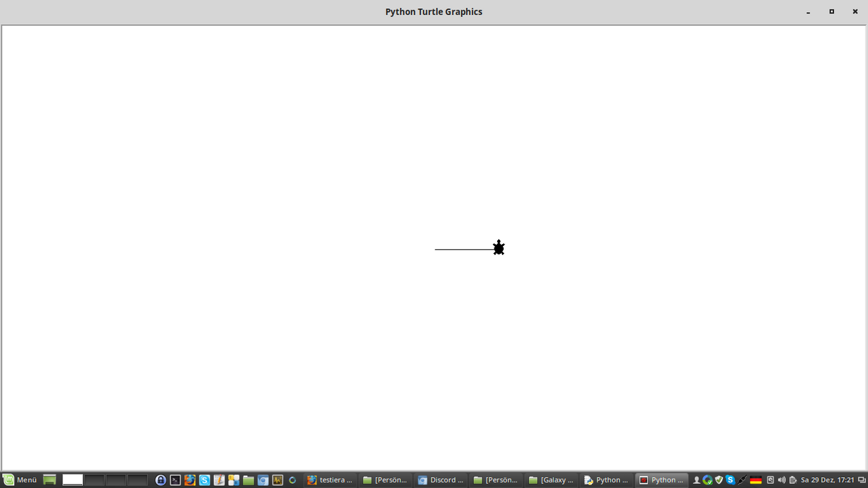Viewport: 868px width, 488px height.
Task: Click the green show desktop icon
Action: (x=50, y=480)
